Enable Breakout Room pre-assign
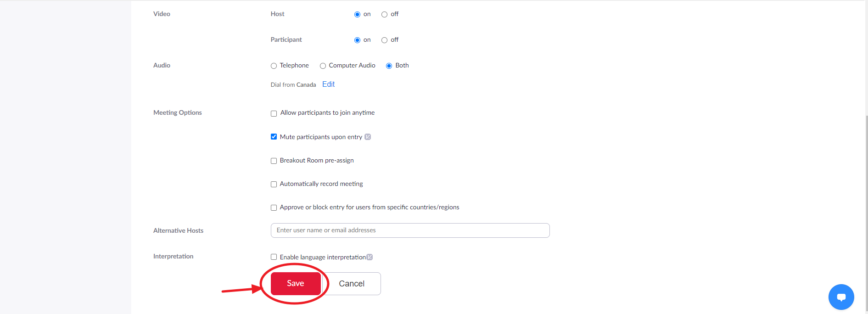 coord(274,161)
